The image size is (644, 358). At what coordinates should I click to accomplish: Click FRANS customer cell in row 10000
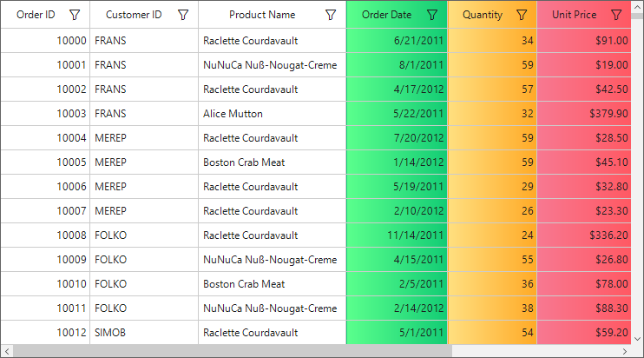[144, 41]
